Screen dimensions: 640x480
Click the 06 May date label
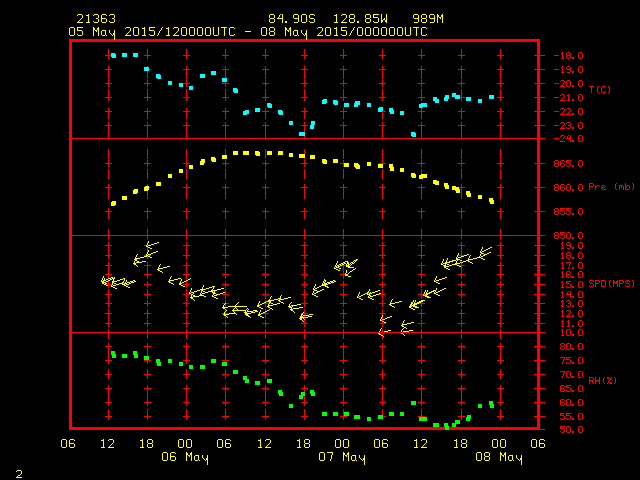185,457
